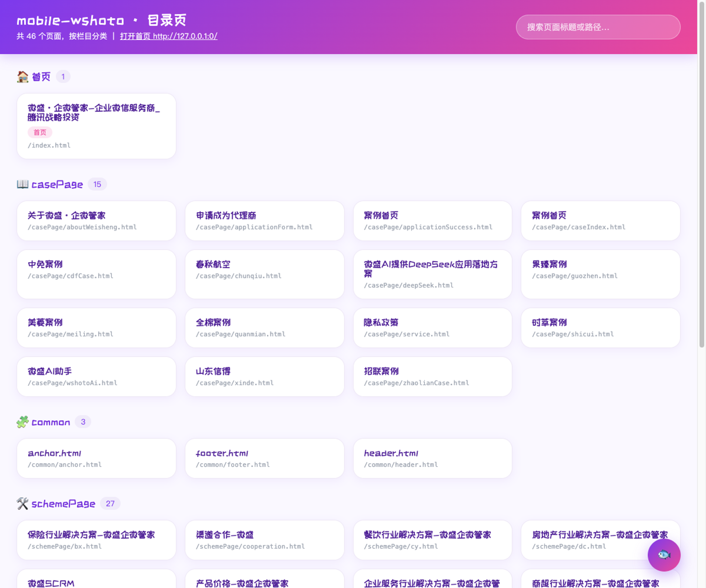Click the 1 count badge next to 首页
Screen dimensions: 706x588
pos(63,77)
